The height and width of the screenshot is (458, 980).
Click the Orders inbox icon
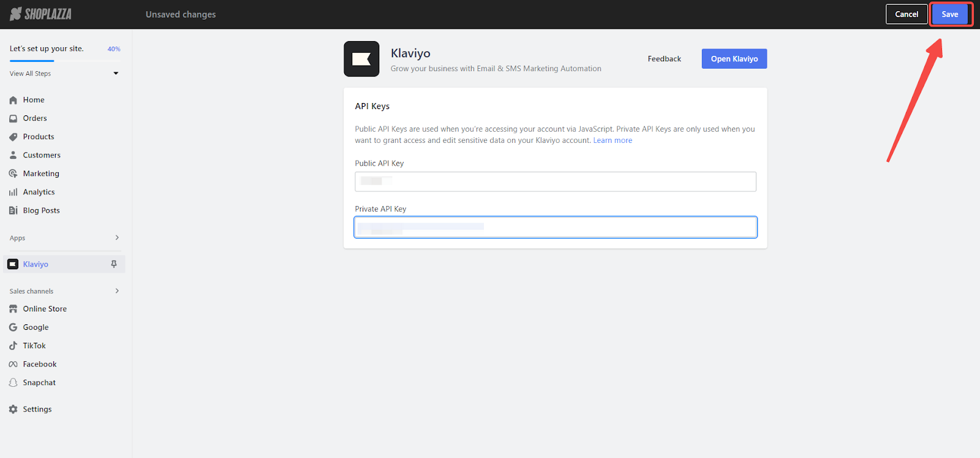tap(13, 118)
